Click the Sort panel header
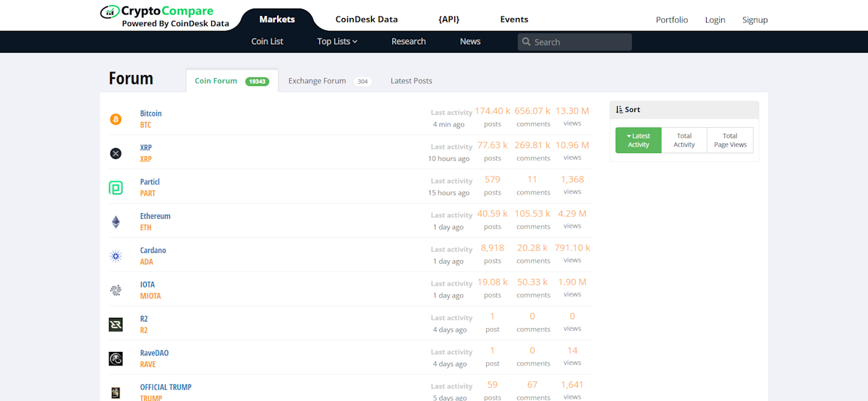 pos(684,110)
